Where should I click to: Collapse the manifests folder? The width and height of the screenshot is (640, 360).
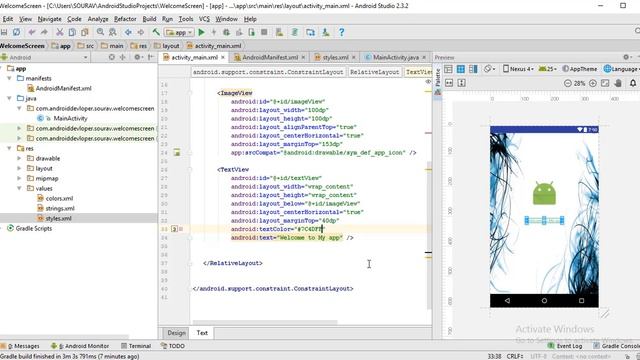click(9, 78)
